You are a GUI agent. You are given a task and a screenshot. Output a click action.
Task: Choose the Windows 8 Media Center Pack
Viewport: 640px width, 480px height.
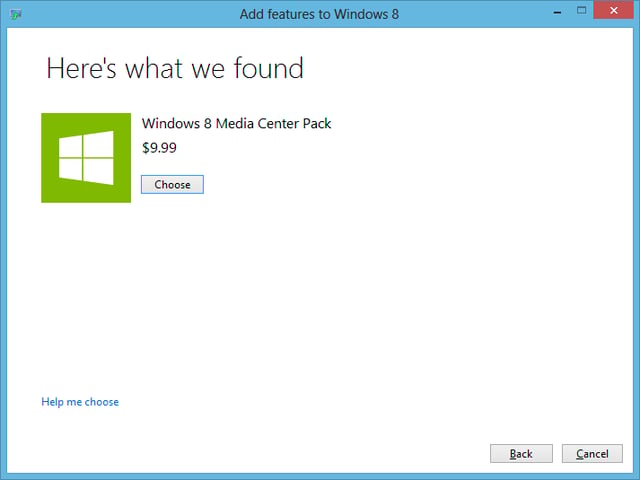172,184
